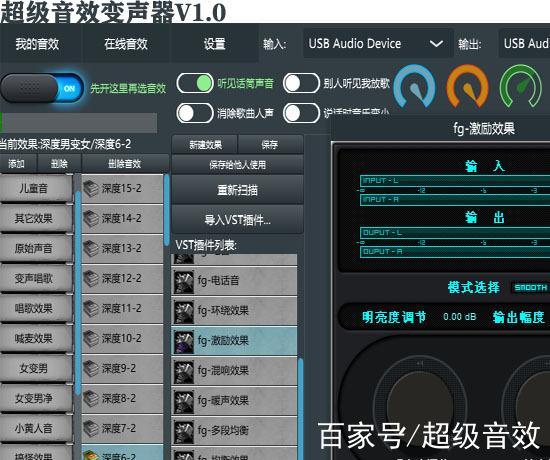550x460 pixels.
Task: Click the fg-混响效果 plugin icon
Action: coord(184,372)
